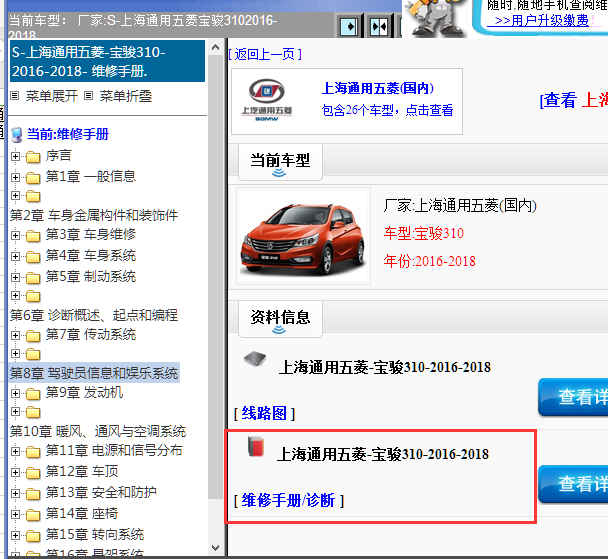Click folder icon of 第4章 车身系统

33,256
